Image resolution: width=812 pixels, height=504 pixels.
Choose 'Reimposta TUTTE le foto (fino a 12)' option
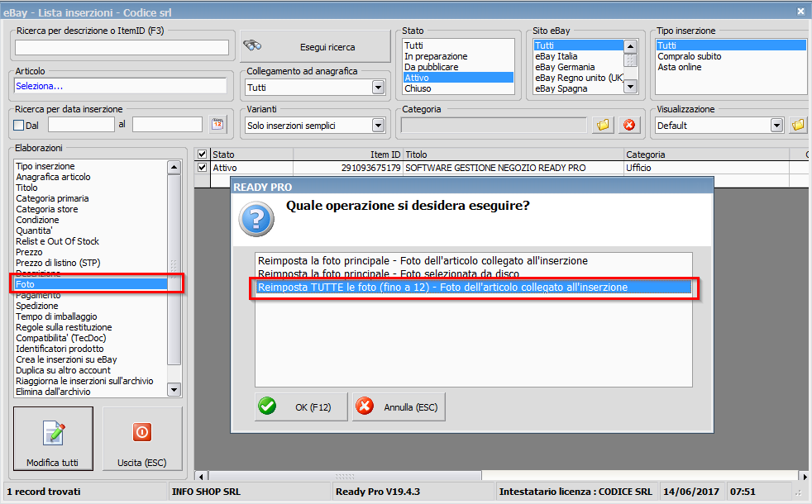click(473, 288)
